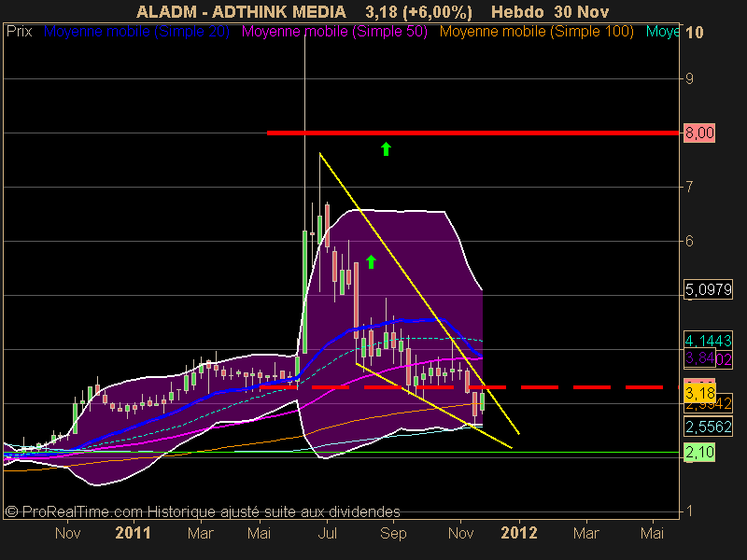Viewport: 747px width, 560px height.
Task: Click the '2011' year label on time axis
Action: pyautogui.click(x=133, y=533)
